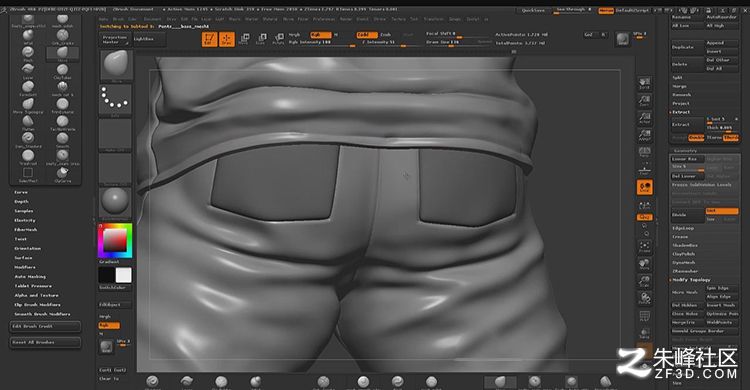This screenshot has height=390, width=750.
Task: Select the ClayTubes brush
Action: (x=62, y=71)
